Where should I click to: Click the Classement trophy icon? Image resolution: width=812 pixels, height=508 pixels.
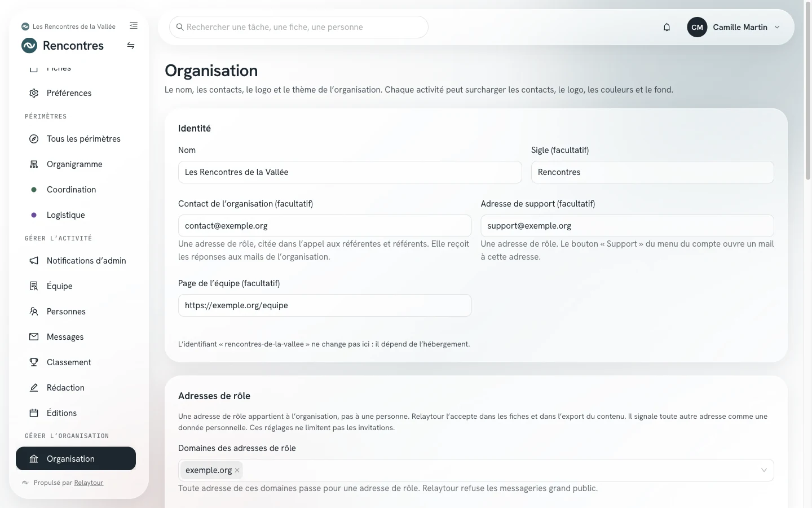coord(34,362)
